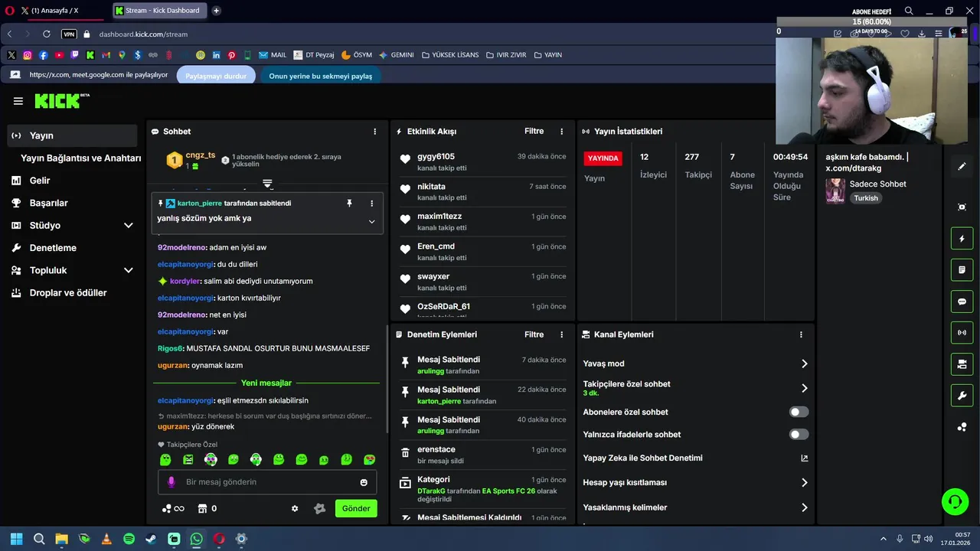Viewport: 980px width, 551px height.
Task: Click the lightning bolt icon in the right sidebar
Action: [962, 239]
